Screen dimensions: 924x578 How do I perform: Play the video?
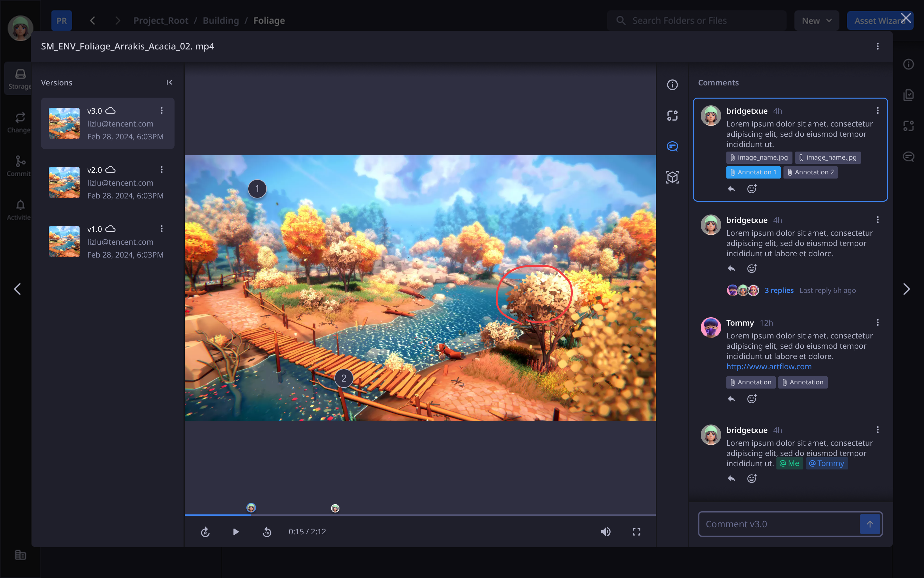(235, 532)
